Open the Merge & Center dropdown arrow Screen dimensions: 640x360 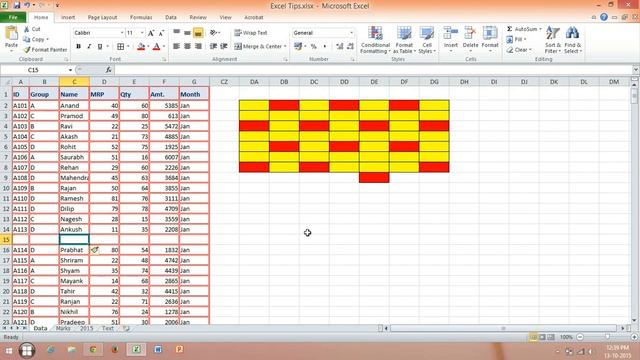click(x=285, y=47)
